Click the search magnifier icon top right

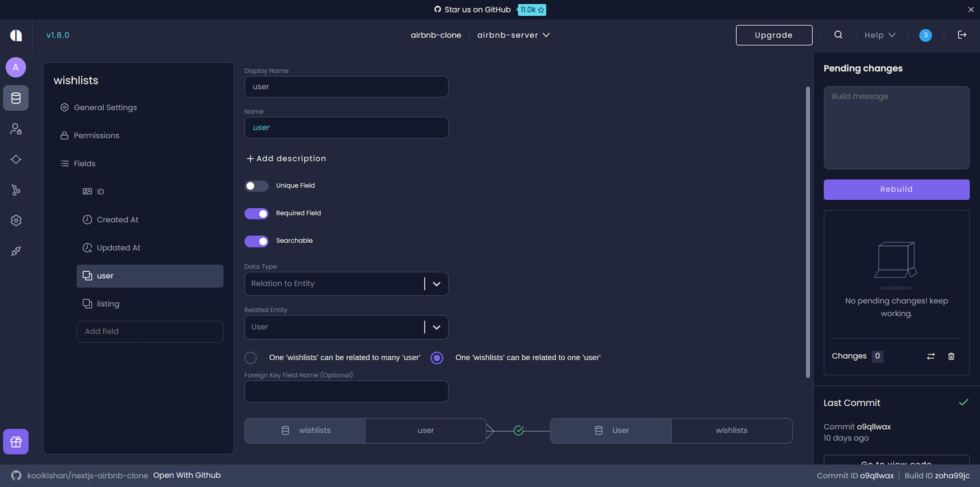click(838, 35)
